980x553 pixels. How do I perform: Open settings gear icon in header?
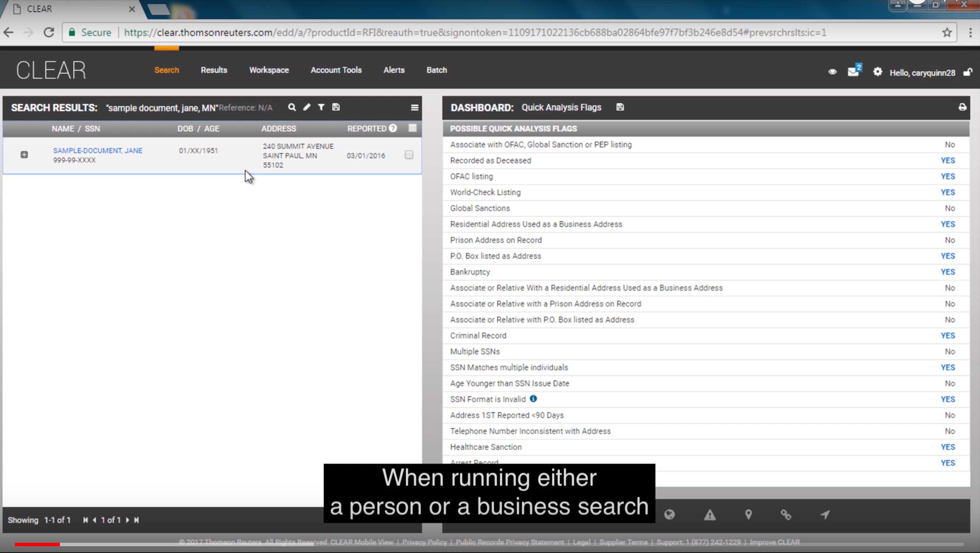coord(877,72)
